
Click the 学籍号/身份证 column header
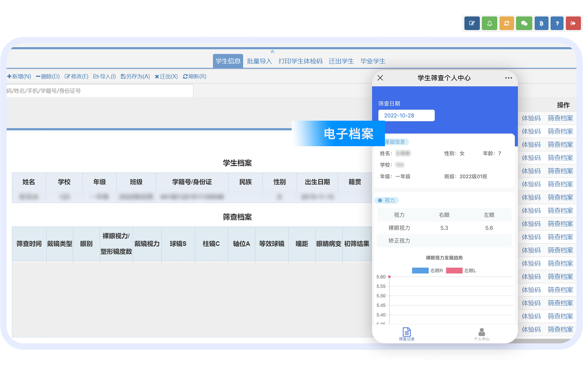(192, 182)
